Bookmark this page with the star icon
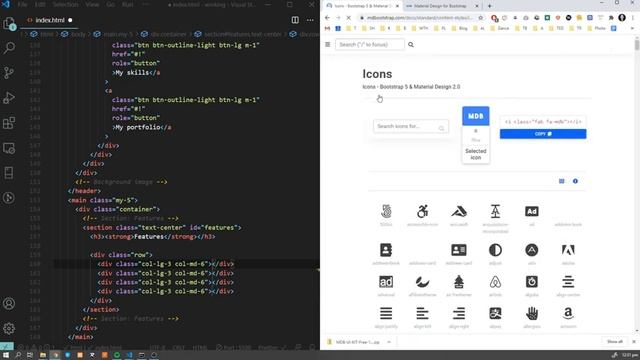The image size is (640, 360). tap(480, 18)
